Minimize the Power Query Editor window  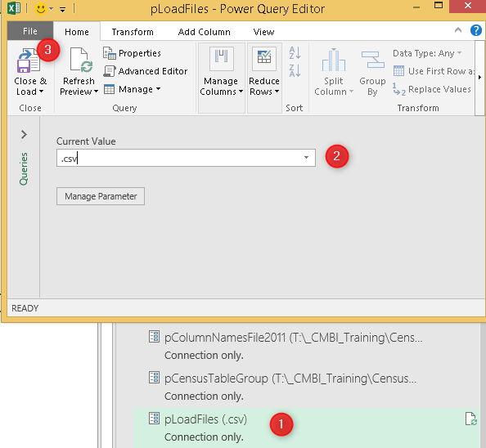pos(416,7)
